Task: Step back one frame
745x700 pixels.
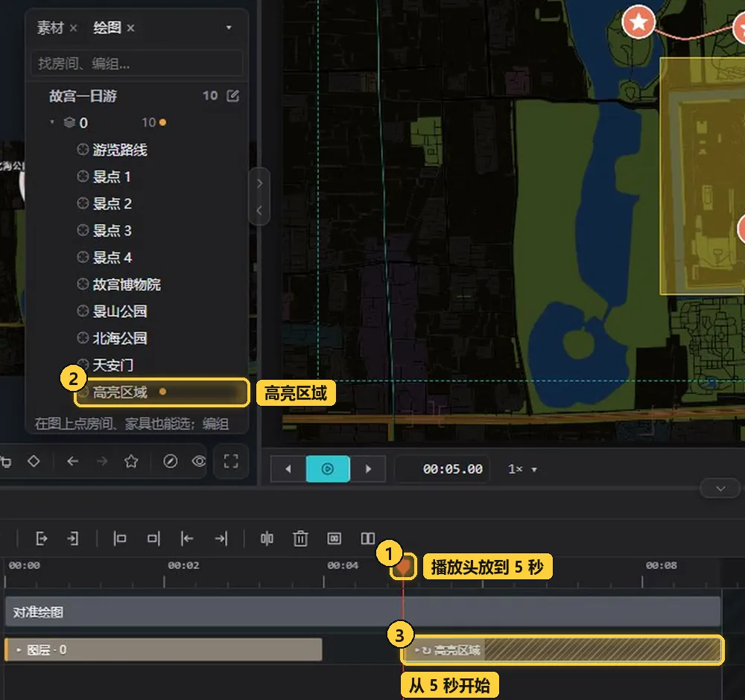Action: pyautogui.click(x=288, y=469)
